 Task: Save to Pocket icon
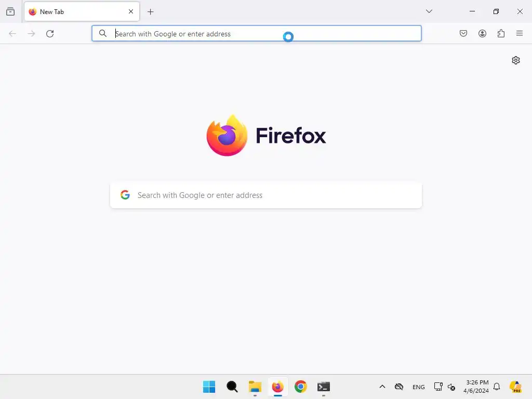pyautogui.click(x=463, y=33)
